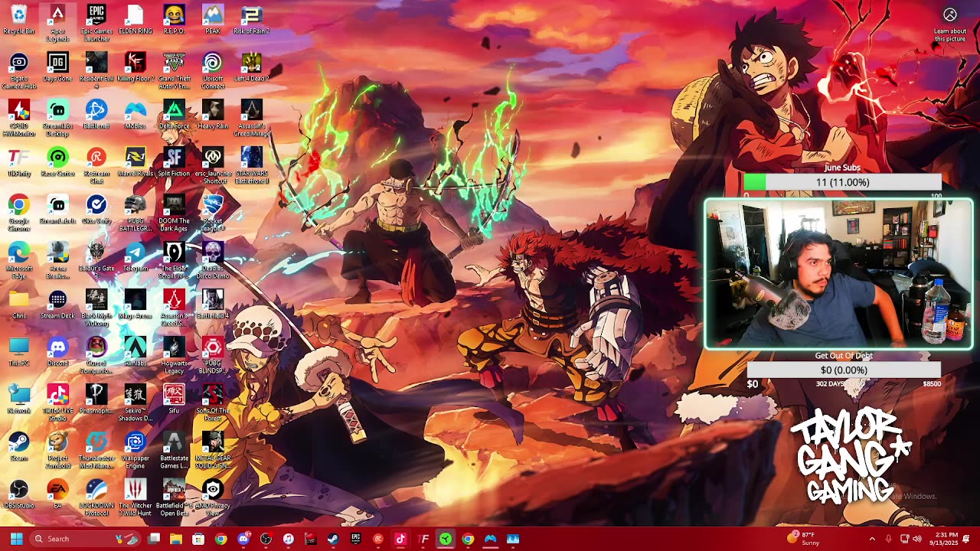Launch STAR WARS Battlefront II shortcut

point(251,165)
